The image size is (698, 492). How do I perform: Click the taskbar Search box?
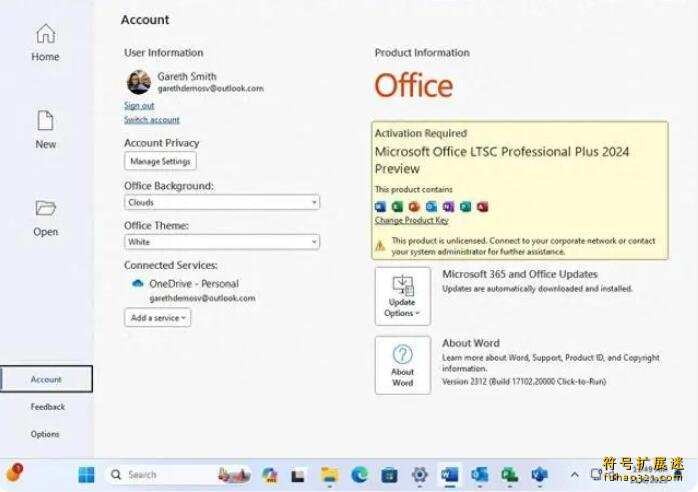178,475
